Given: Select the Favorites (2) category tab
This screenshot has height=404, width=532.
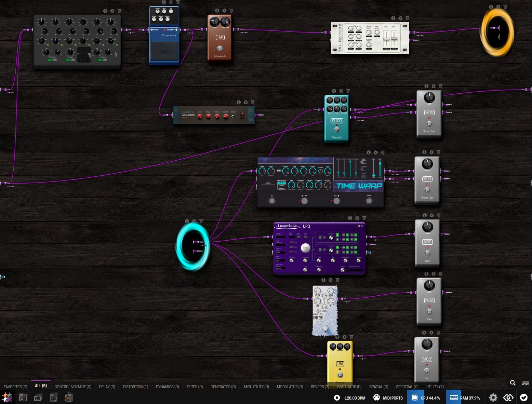Looking at the screenshot, I should tap(15, 387).
